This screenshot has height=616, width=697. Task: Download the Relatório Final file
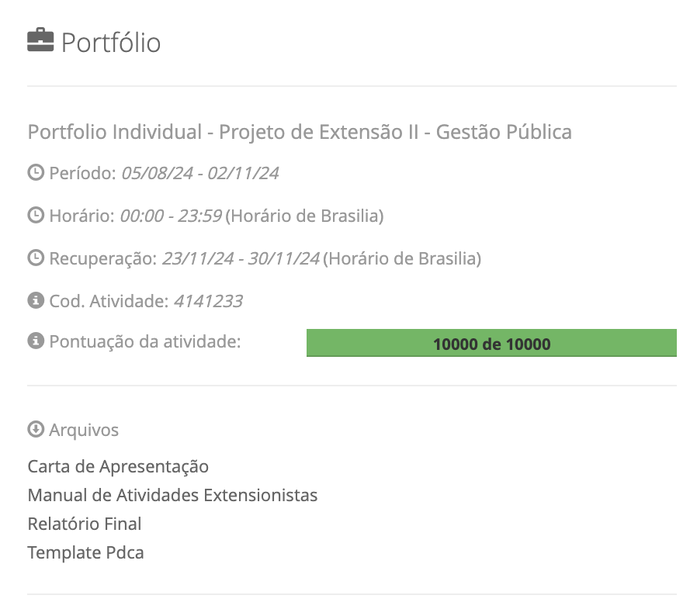coord(85,524)
